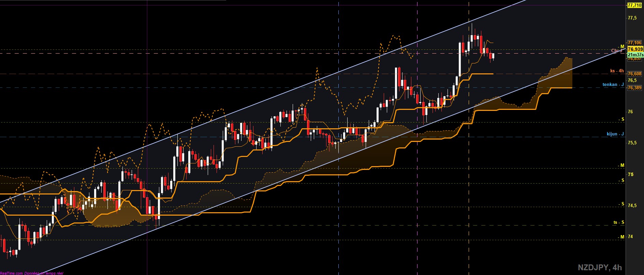
Task: Click the 'Clo J' level label
Action: click(x=617, y=51)
